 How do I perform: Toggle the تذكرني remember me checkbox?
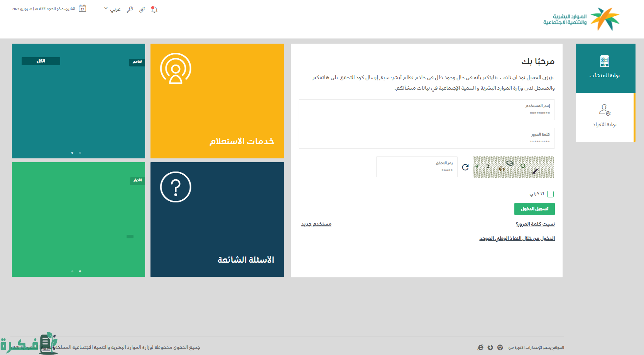pos(550,194)
